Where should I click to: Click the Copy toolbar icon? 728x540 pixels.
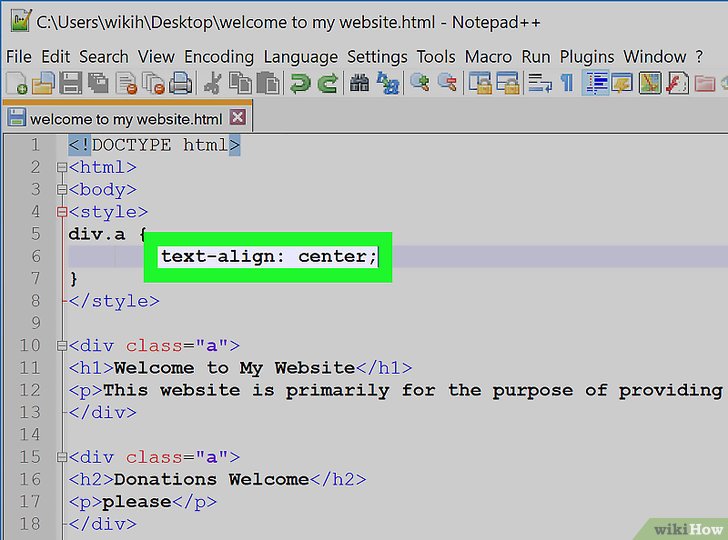click(240, 84)
